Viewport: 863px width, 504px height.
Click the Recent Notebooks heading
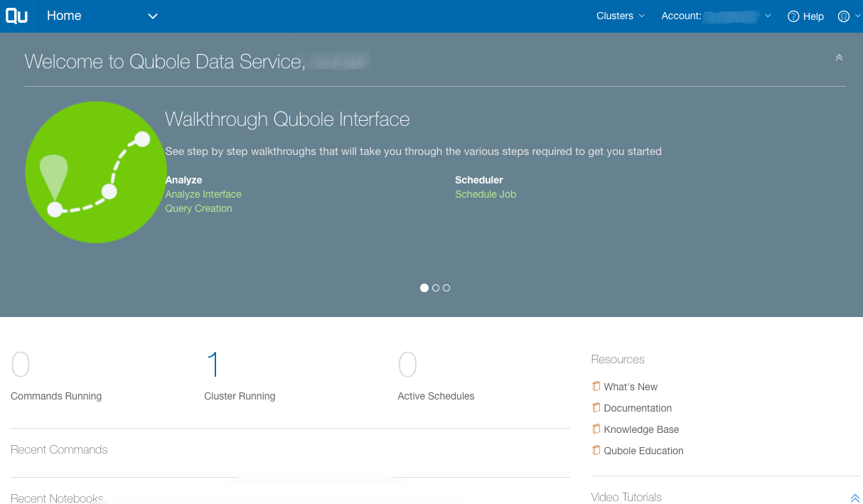[x=57, y=498]
